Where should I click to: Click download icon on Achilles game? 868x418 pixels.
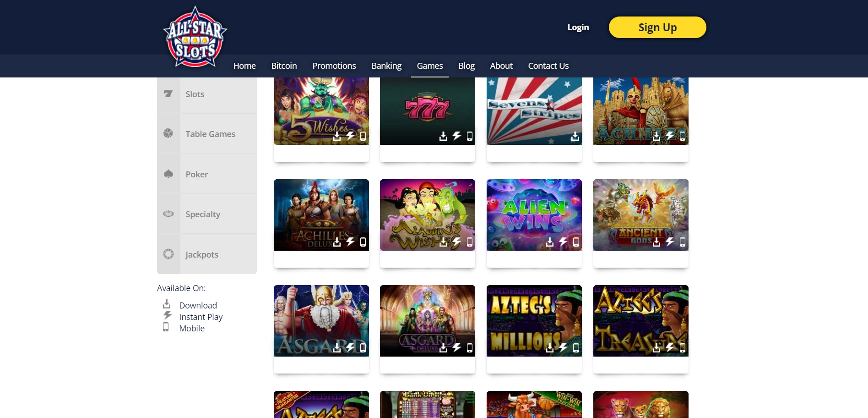coord(656,136)
